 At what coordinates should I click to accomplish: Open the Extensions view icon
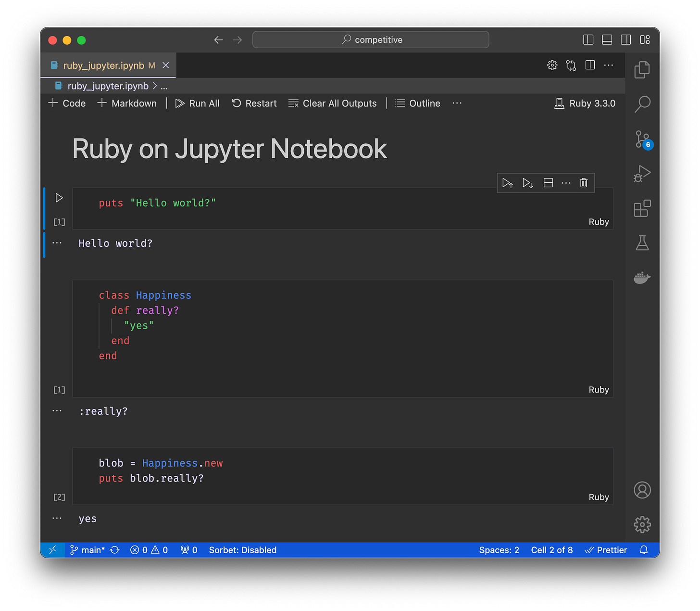pos(642,209)
